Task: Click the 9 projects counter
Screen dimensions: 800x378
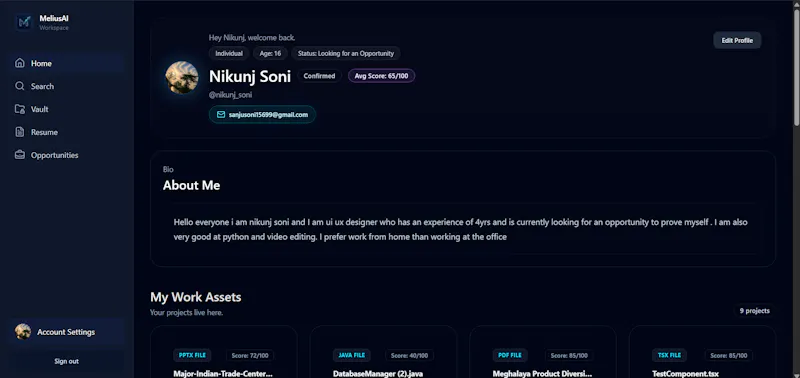Action: [755, 311]
